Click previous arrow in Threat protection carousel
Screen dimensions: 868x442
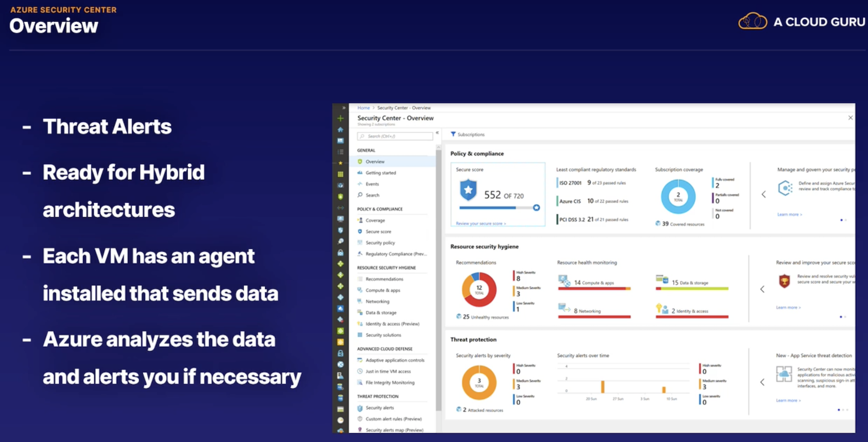point(762,382)
